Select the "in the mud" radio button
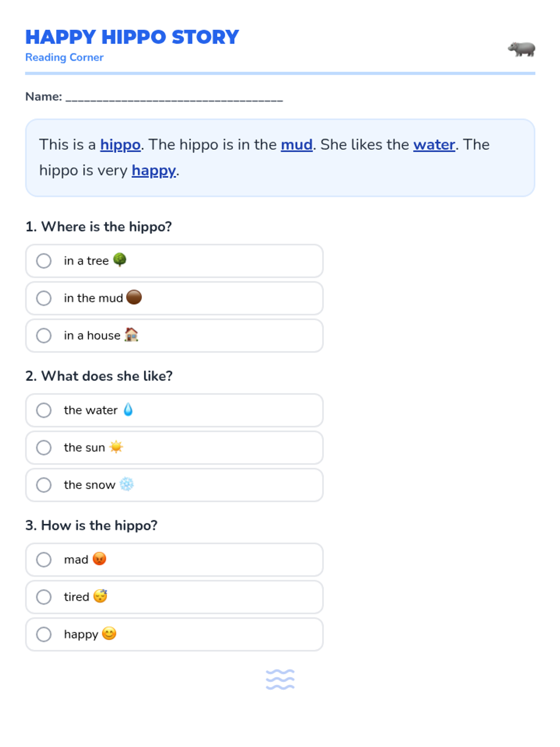This screenshot has height=747, width=560. (44, 298)
